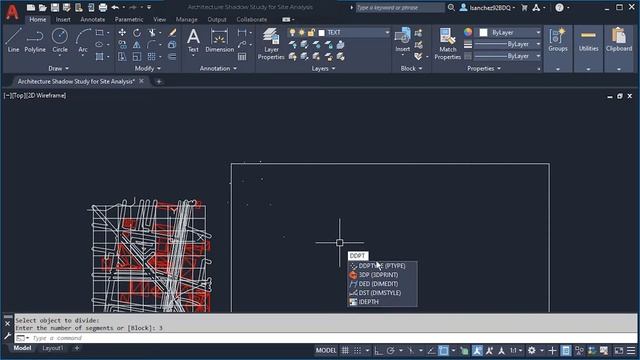Image resolution: width=640 pixels, height=360 pixels.
Task: Toggle object snap in status bar
Action: coord(443,351)
